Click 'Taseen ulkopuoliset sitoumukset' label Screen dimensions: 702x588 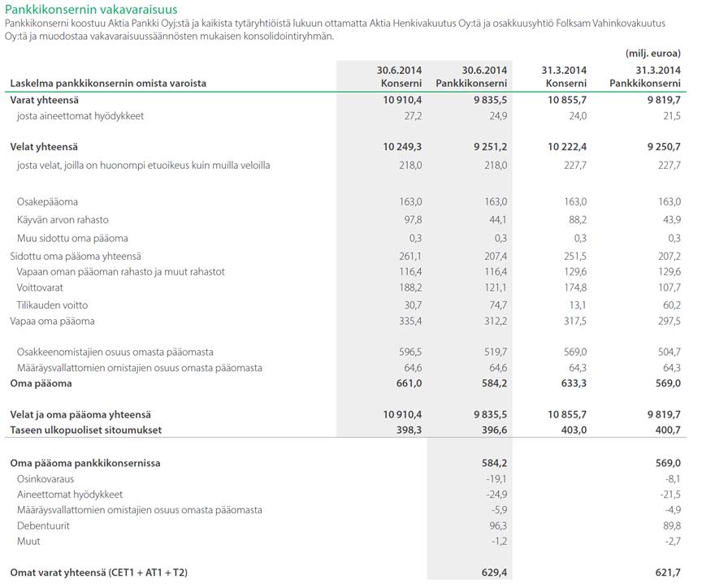click(86, 430)
